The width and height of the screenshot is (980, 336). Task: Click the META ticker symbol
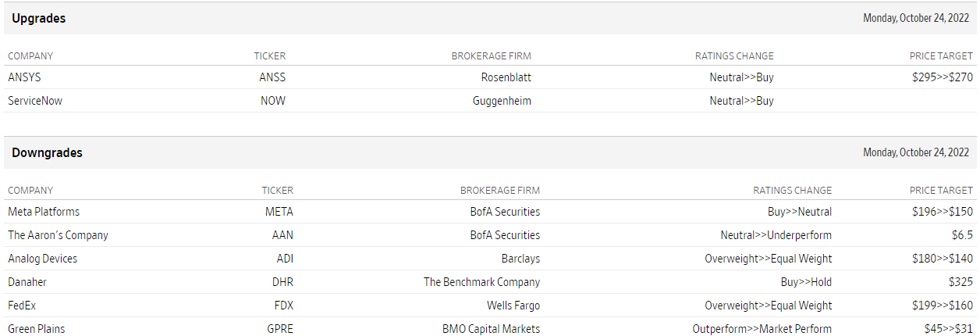tap(279, 212)
